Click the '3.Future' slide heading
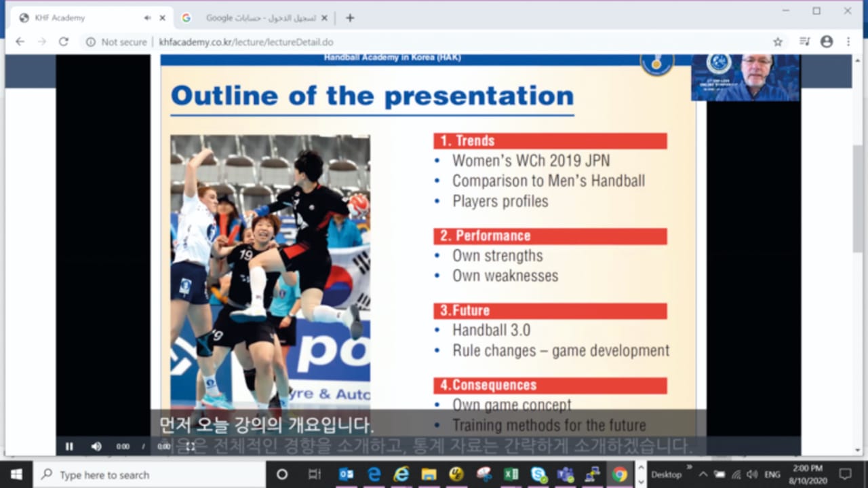 pos(550,310)
